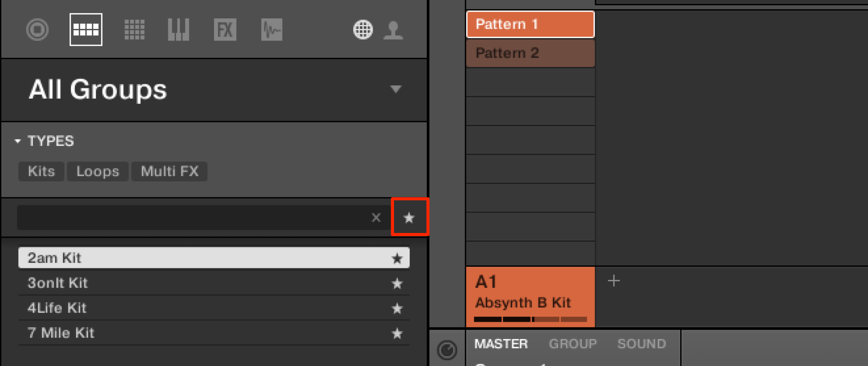Switch to the SOUND tab

(641, 344)
